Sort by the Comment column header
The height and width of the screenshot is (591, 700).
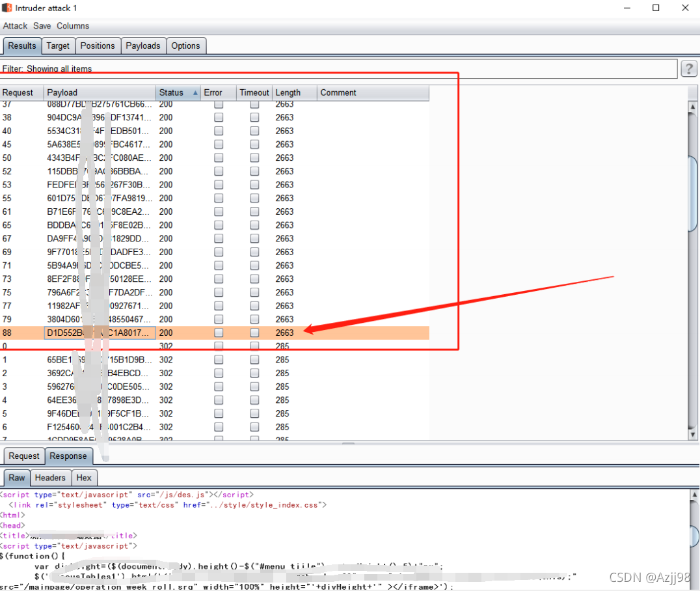373,92
